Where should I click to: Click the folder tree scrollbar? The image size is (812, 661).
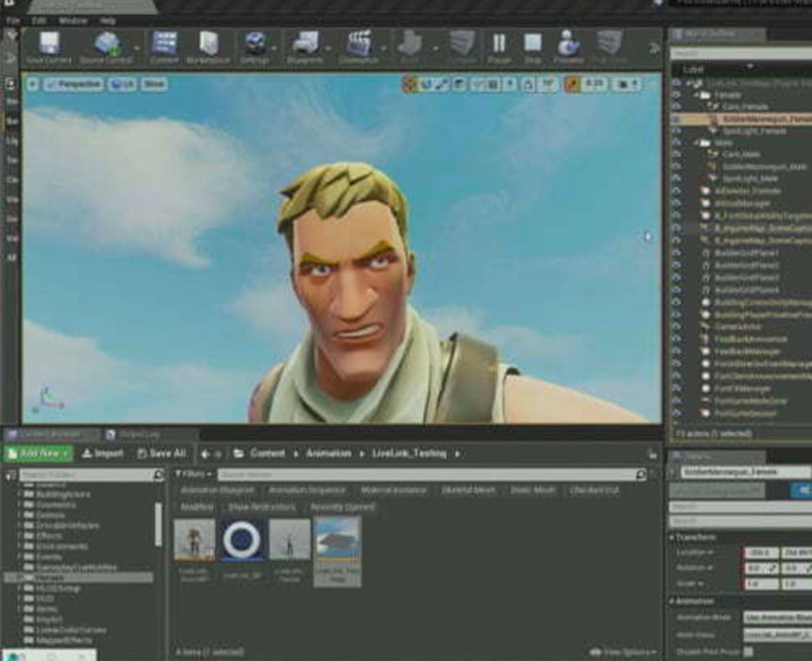159,524
